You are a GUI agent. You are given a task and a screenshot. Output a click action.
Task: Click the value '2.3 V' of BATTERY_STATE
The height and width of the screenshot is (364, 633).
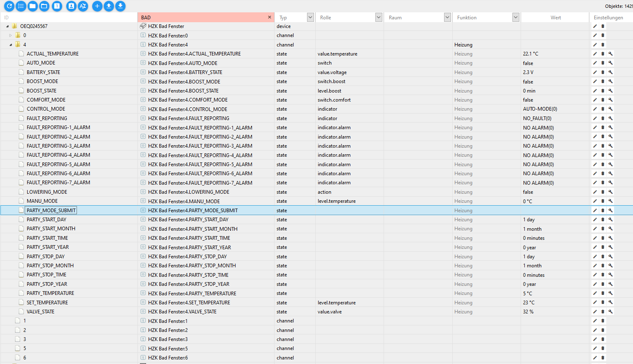pos(528,72)
